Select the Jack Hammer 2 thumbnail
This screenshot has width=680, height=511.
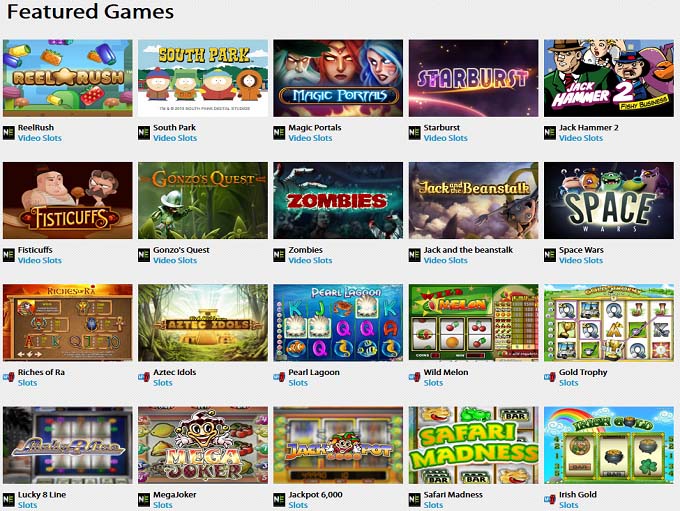pos(609,78)
